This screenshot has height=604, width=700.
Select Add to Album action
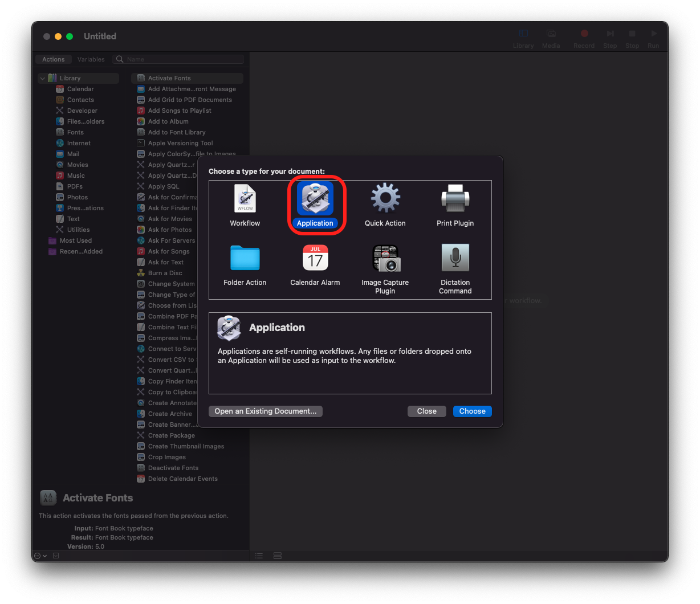point(187,121)
